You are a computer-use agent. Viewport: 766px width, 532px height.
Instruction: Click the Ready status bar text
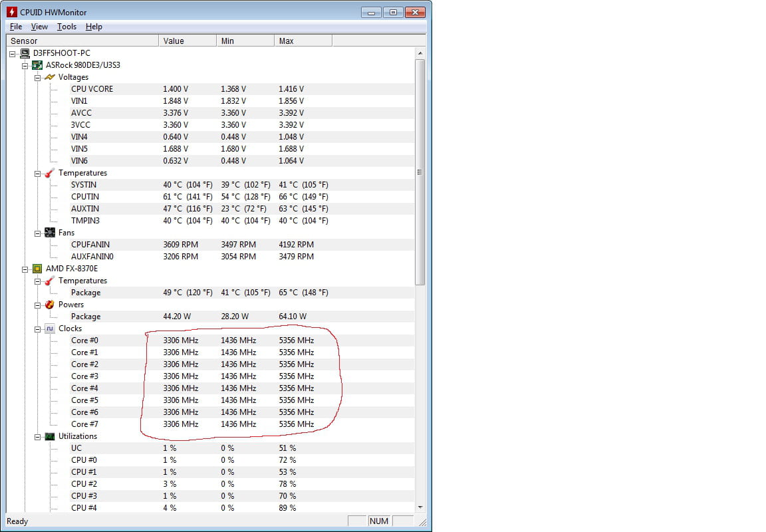coord(17,521)
